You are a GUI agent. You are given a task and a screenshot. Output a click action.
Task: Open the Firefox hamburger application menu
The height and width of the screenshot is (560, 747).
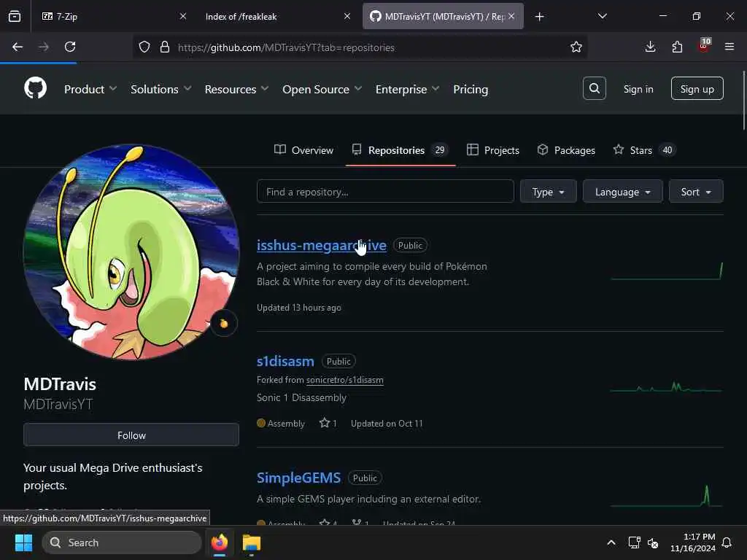[729, 47]
